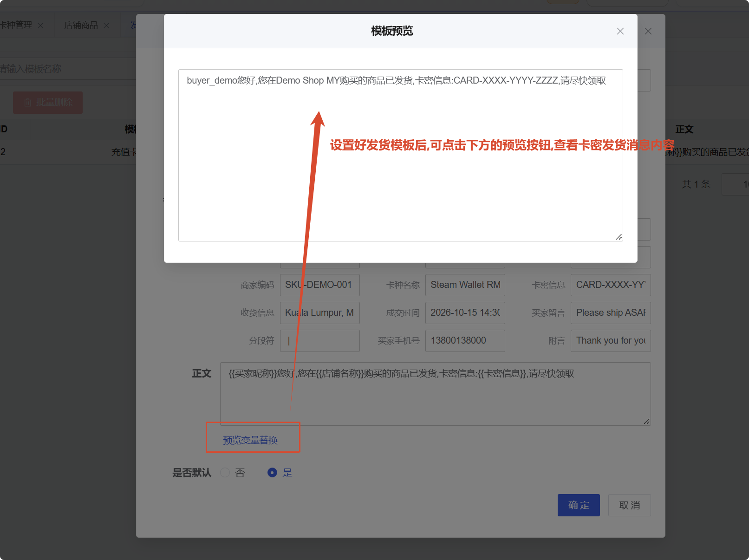Viewport: 749px width, 560px height.
Task: Switch to the 卡种管理 tab
Action: pyautogui.click(x=15, y=25)
